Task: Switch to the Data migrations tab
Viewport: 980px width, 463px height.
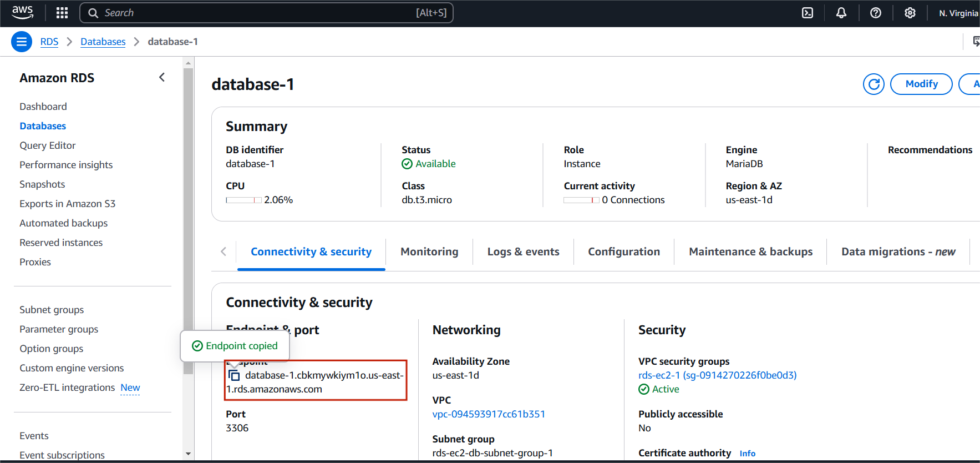Action: pos(898,251)
